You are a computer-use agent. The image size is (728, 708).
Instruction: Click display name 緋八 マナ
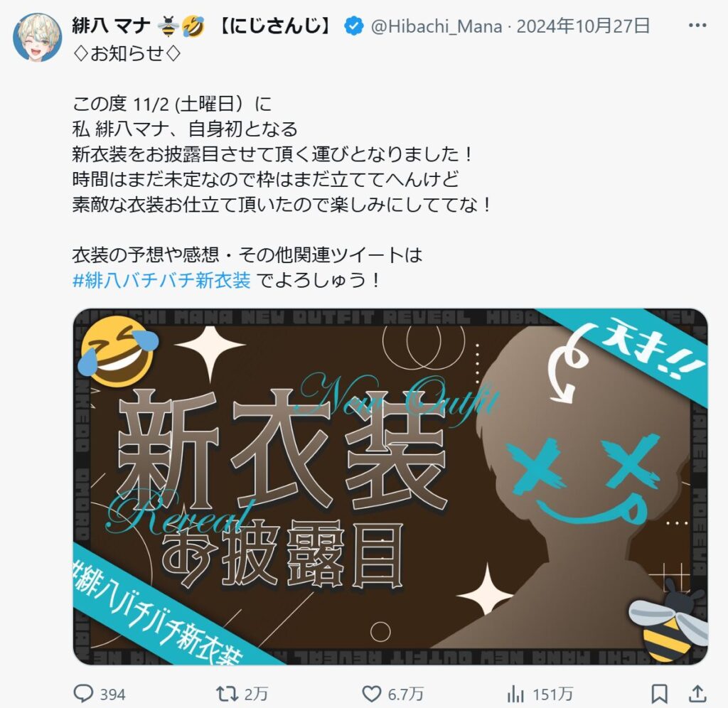point(112,26)
